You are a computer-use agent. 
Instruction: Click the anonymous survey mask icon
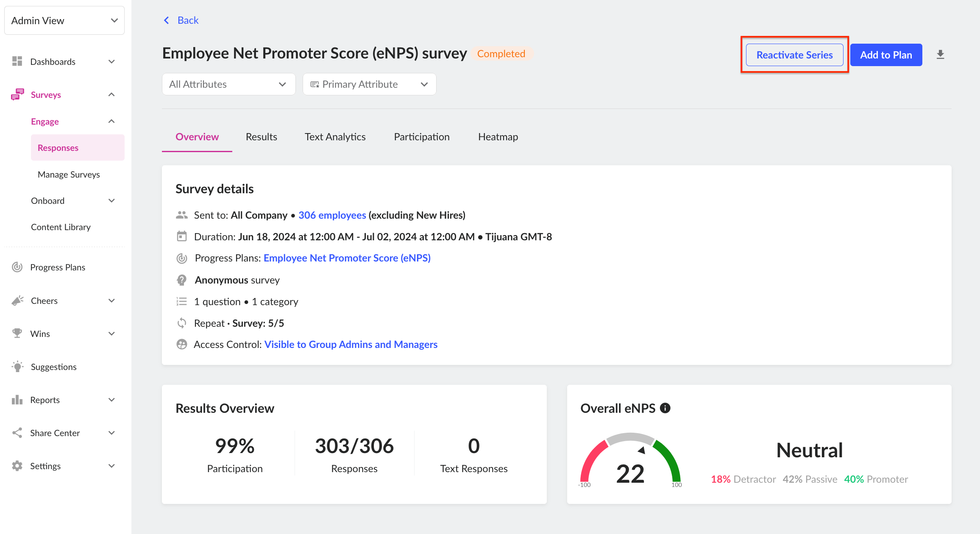pyautogui.click(x=182, y=280)
